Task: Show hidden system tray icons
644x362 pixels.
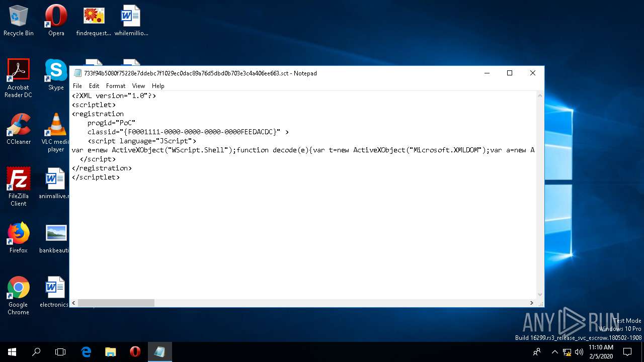Action: point(554,352)
